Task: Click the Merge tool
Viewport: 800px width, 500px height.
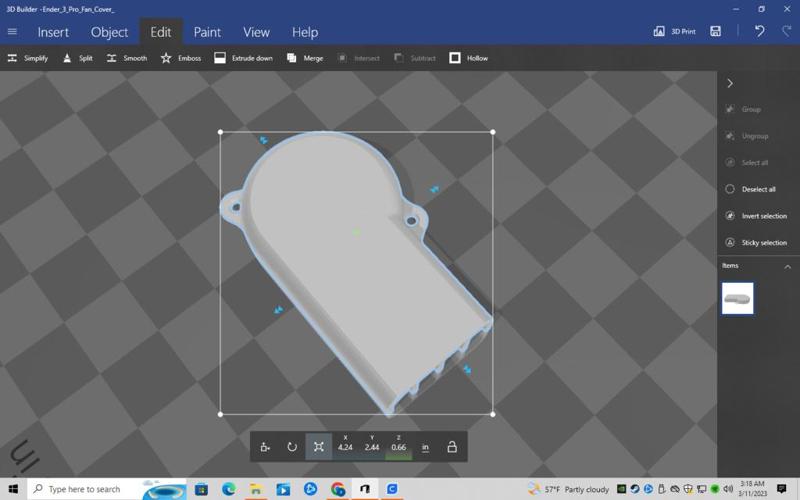Action: click(305, 58)
